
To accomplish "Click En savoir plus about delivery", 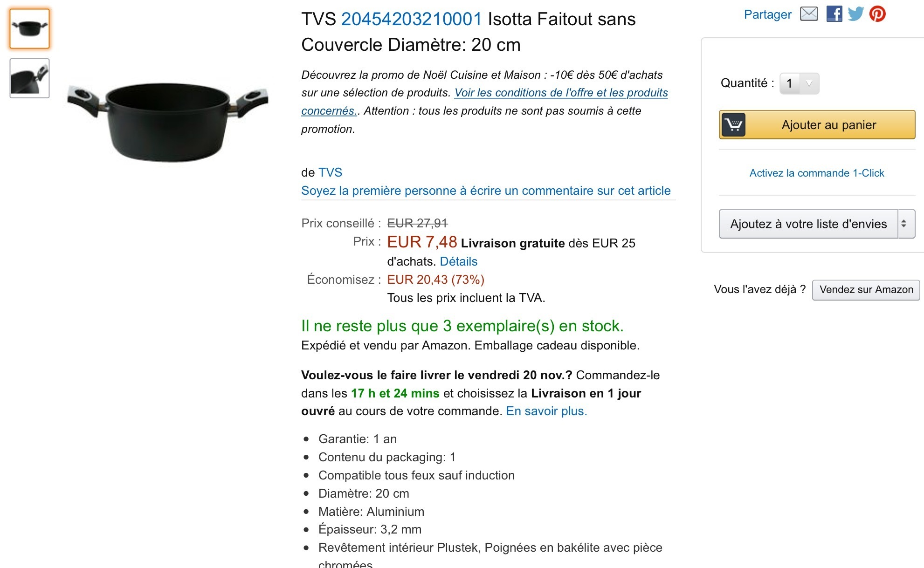I will coord(546,411).
